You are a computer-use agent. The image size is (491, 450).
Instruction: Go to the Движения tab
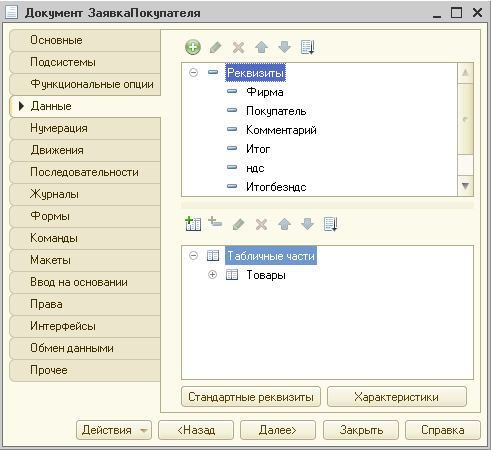[x=85, y=150]
